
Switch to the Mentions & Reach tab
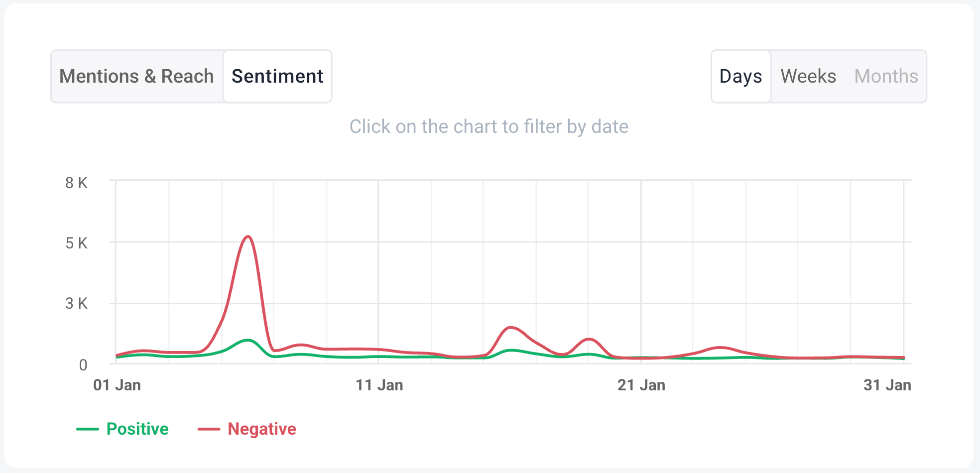(x=137, y=76)
